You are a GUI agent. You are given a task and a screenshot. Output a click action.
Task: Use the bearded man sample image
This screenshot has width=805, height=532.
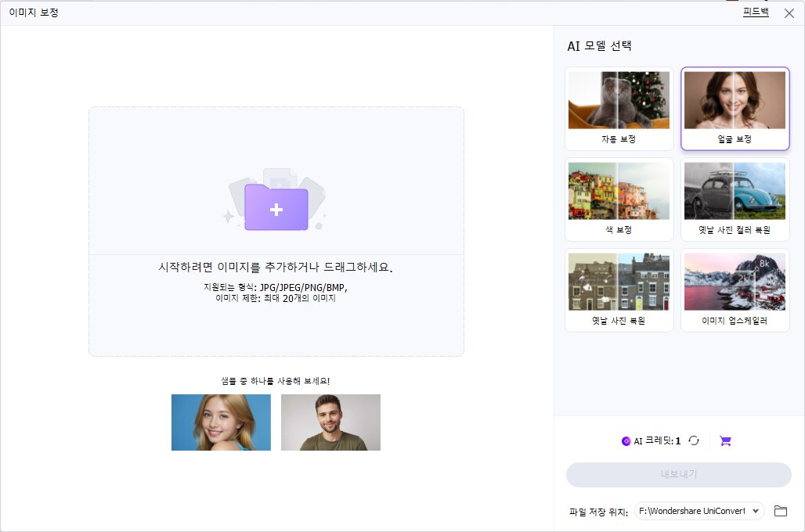(x=330, y=422)
